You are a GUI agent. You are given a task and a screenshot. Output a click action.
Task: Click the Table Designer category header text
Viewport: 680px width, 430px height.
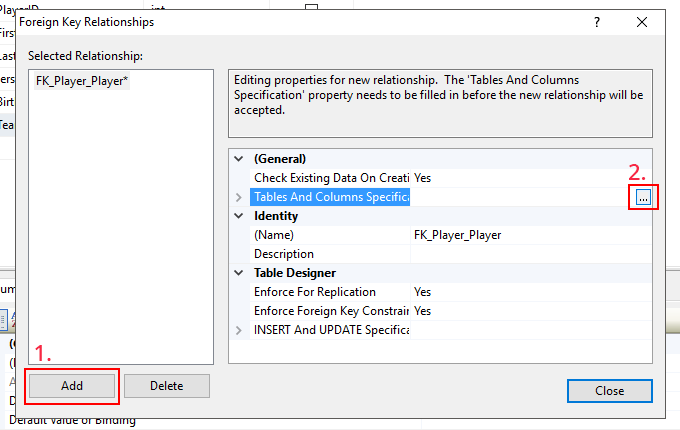tap(295, 273)
